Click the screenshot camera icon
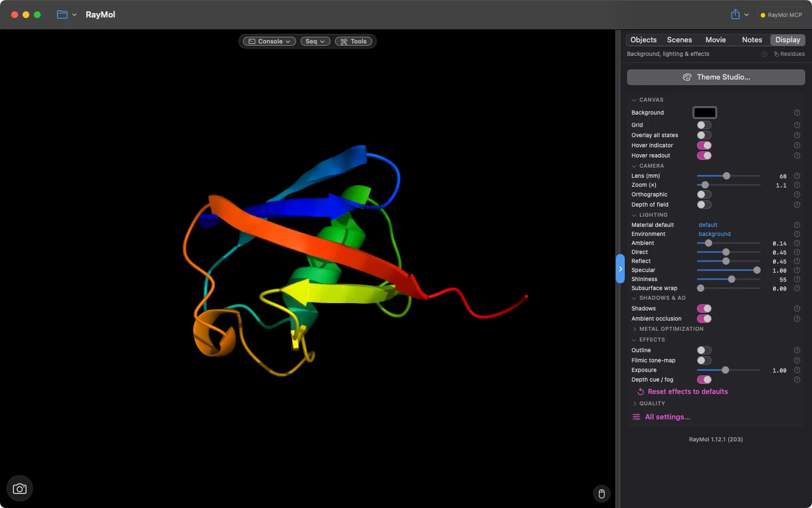Viewport: 812px width, 508px height. click(x=20, y=489)
